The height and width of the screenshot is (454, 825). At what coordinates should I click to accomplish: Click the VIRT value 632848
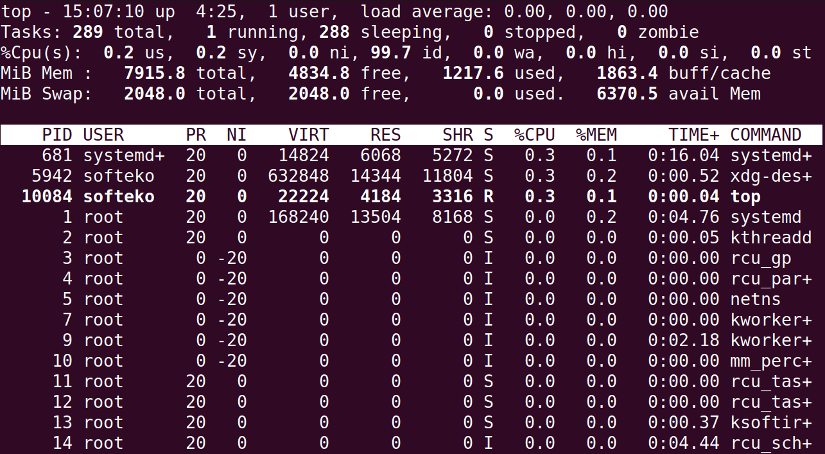click(298, 176)
